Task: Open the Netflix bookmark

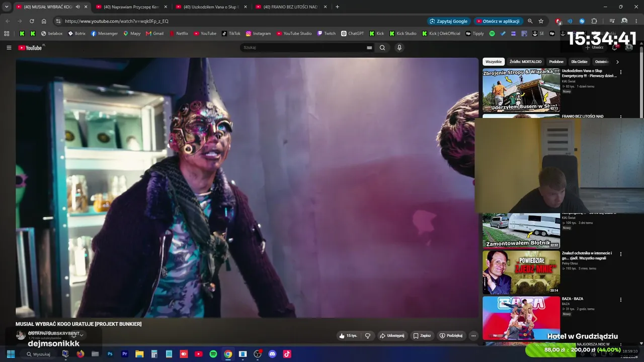Action: 179,34
